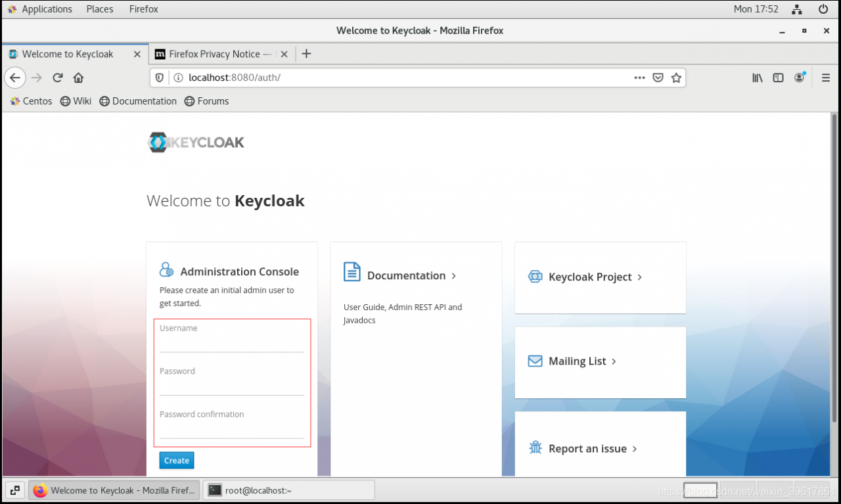Image resolution: width=841 pixels, height=504 pixels.
Task: Reload the current page
Action: coord(58,78)
